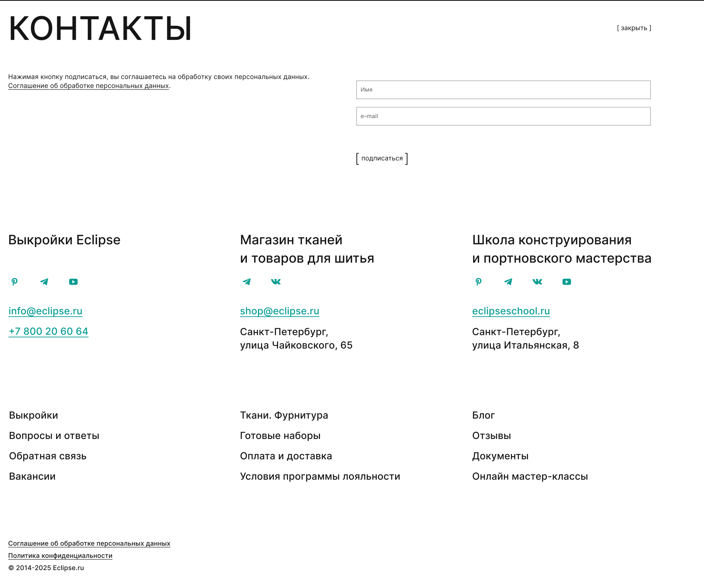This screenshot has width=704, height=588.
Task: Call the +7 800 20 60 64 link
Action: coord(48,331)
